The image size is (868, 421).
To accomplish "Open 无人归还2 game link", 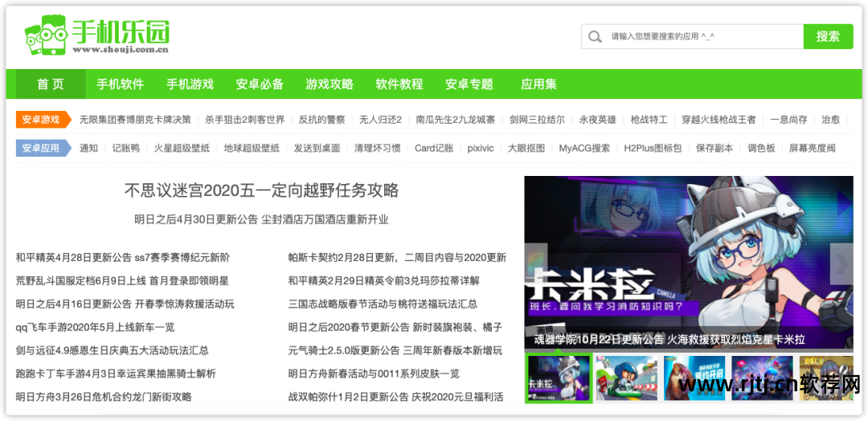I will coord(380,120).
